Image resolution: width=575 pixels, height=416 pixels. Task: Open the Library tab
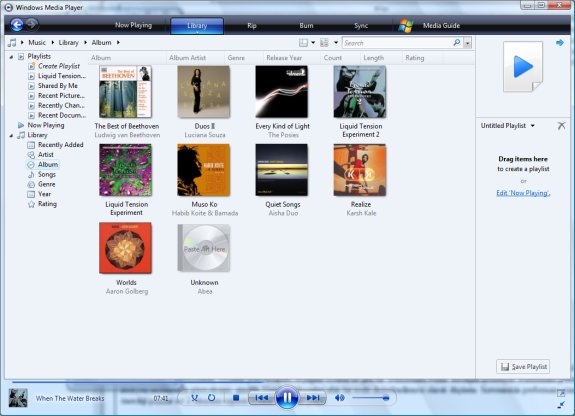pyautogui.click(x=197, y=26)
